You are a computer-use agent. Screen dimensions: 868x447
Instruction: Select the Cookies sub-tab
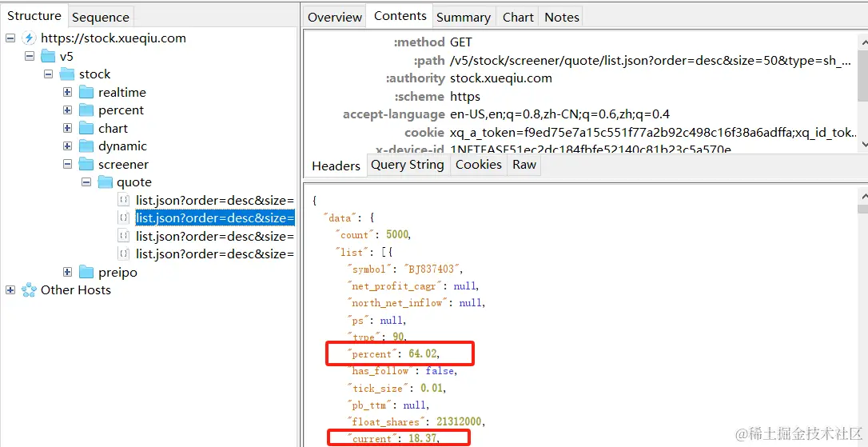point(479,165)
